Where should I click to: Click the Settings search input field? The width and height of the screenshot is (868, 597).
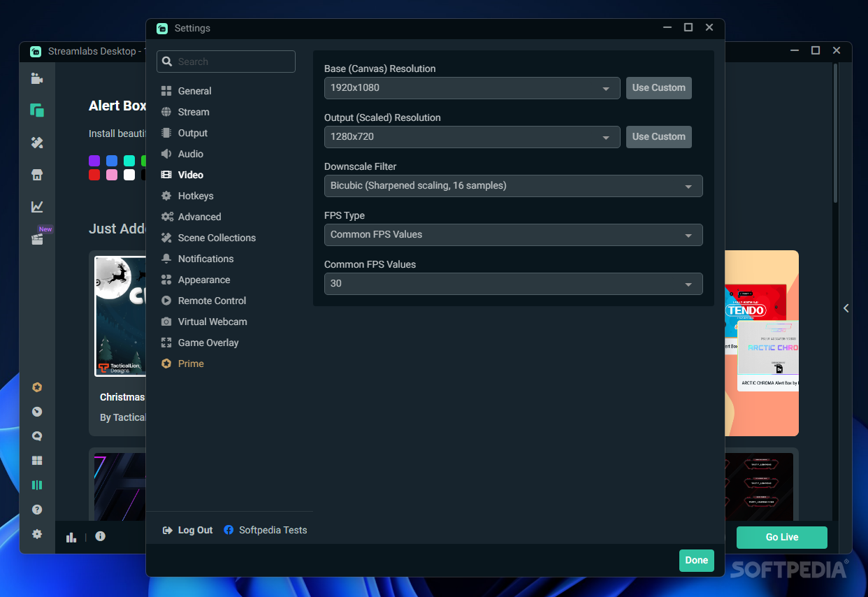[226, 62]
